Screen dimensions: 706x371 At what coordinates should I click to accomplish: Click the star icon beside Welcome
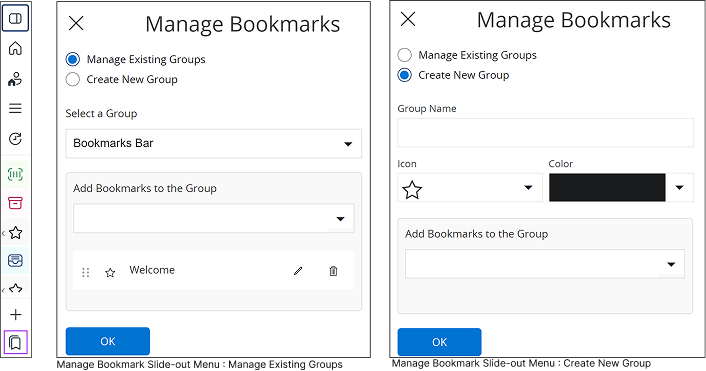(110, 272)
